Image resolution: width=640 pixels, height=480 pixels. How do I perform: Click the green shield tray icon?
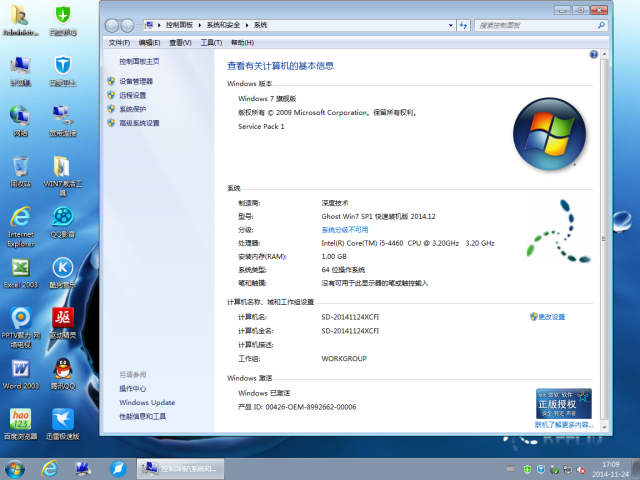(x=527, y=469)
